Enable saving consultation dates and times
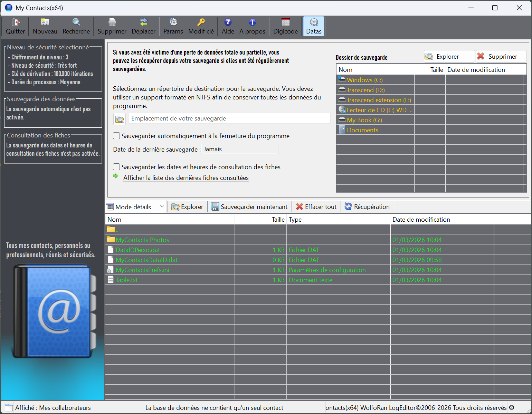Screen dimensions: 532x414 tap(117, 167)
